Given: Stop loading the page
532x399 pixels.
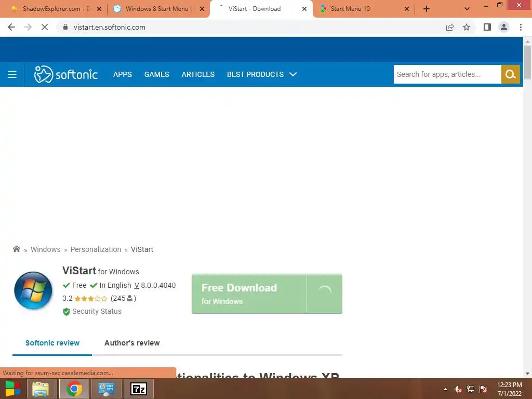Looking at the screenshot, I should (45, 27).
